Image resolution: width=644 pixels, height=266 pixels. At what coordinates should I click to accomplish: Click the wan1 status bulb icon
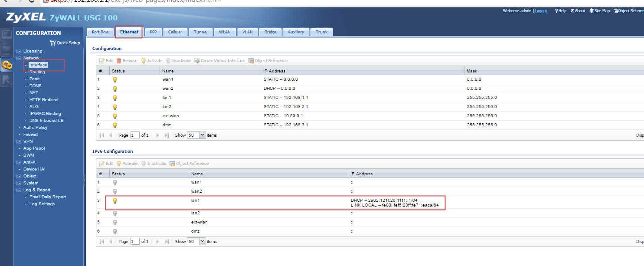click(x=115, y=79)
